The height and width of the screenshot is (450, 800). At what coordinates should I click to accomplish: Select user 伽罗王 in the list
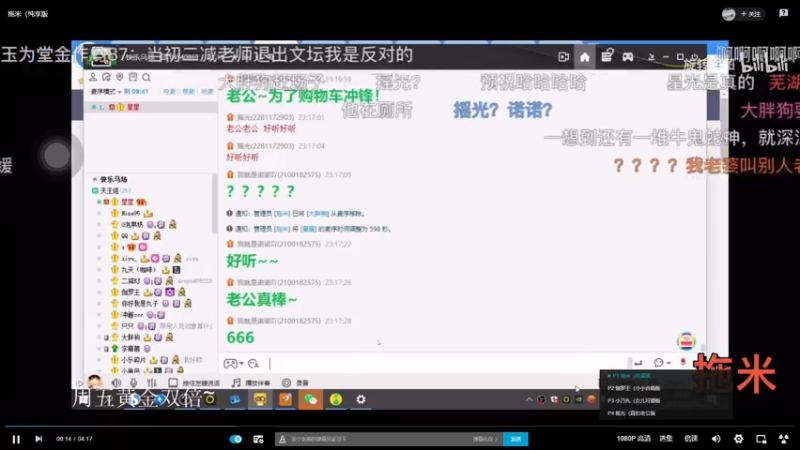pyautogui.click(x=131, y=292)
